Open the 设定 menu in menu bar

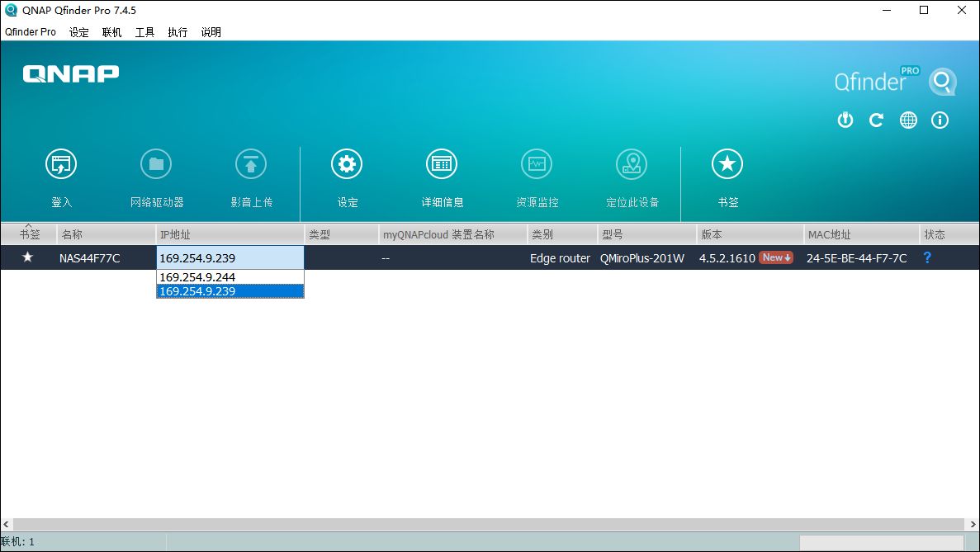pos(78,32)
